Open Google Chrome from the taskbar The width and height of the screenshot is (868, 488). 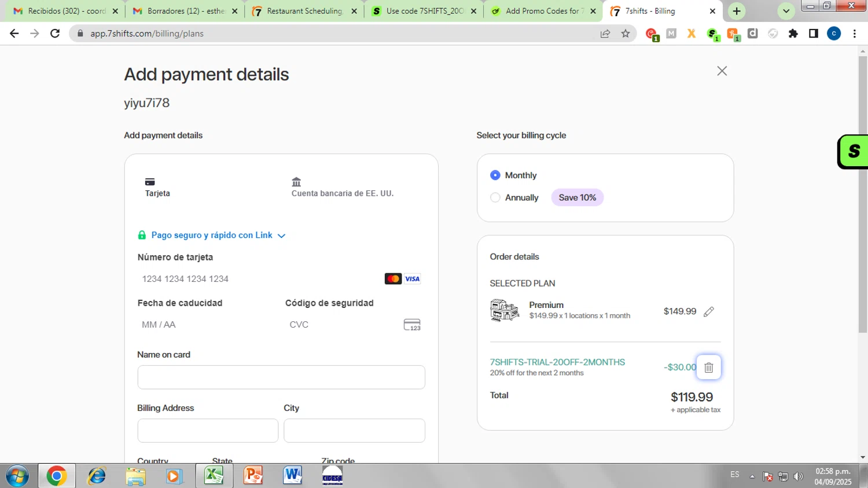pyautogui.click(x=57, y=476)
